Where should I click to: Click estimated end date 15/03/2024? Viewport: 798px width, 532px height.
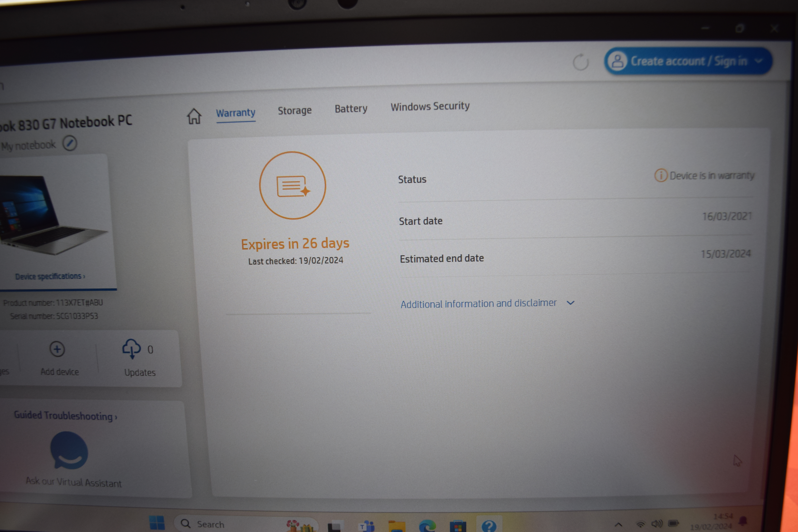726,254
